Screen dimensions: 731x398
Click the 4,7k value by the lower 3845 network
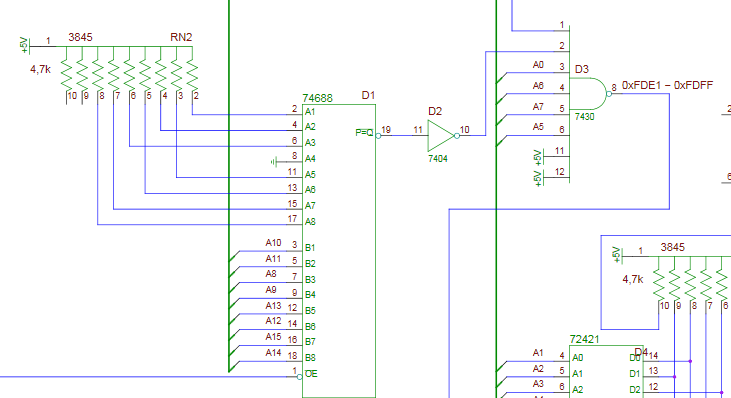tap(633, 280)
